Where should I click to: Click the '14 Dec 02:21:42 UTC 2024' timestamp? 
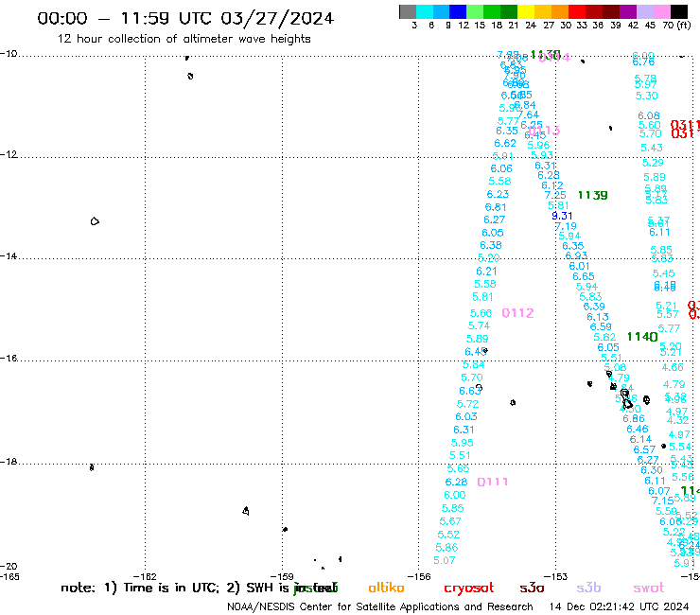point(619,607)
